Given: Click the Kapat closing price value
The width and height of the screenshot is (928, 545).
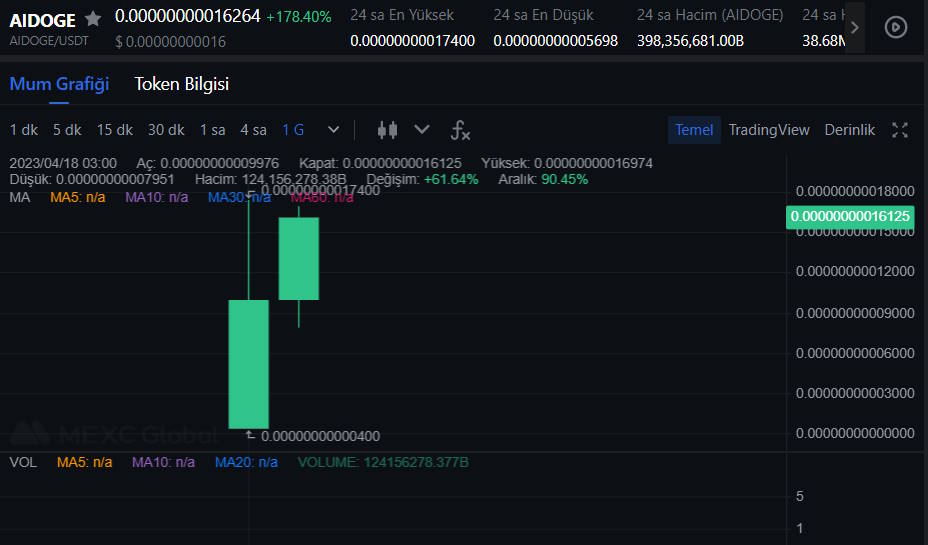Looking at the screenshot, I should click(x=402, y=163).
